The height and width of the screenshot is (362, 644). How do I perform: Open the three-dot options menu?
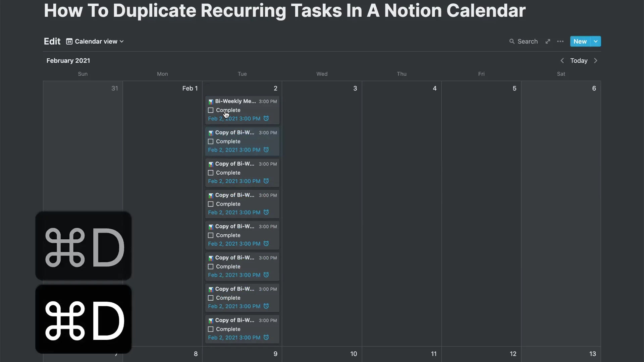tap(560, 42)
